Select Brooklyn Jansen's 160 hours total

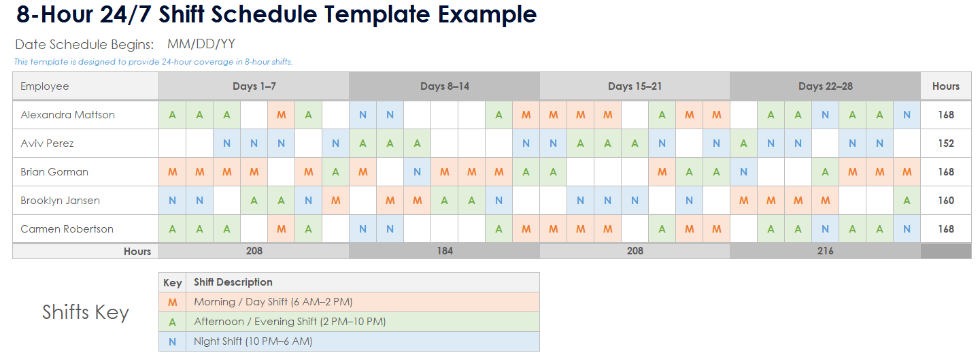pos(945,201)
